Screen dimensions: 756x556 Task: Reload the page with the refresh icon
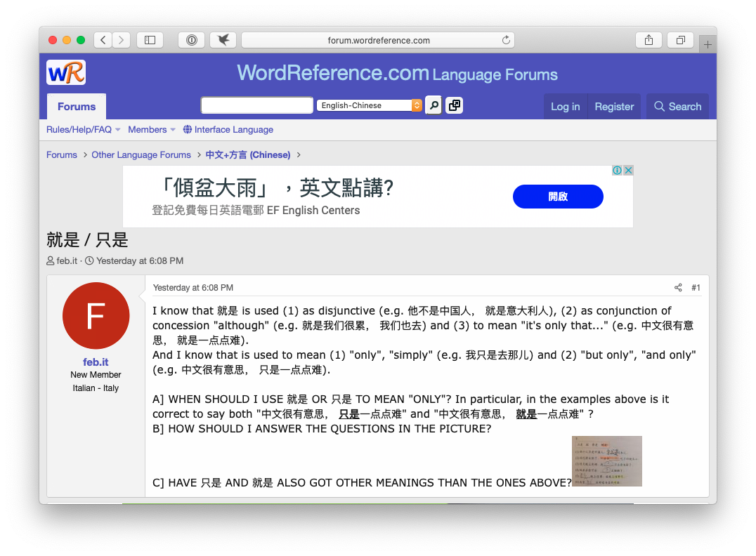pyautogui.click(x=506, y=40)
